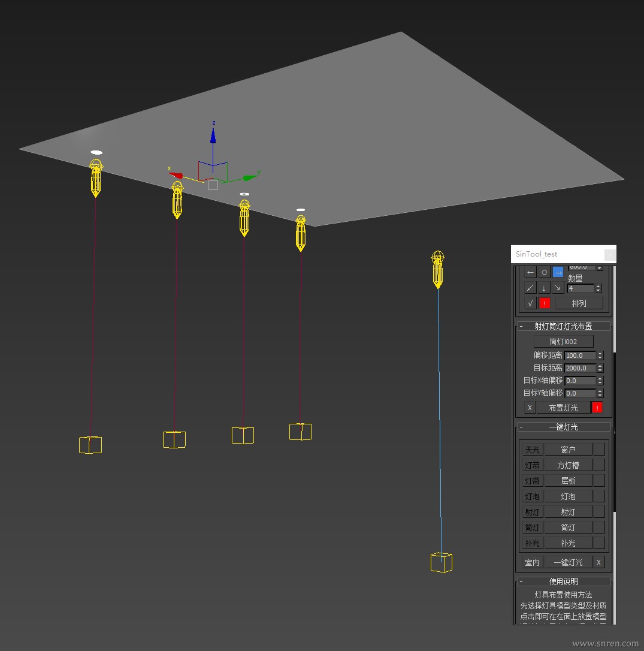644x651 pixels.
Task: Collapse the 使用说明 rollout
Action: (x=564, y=581)
